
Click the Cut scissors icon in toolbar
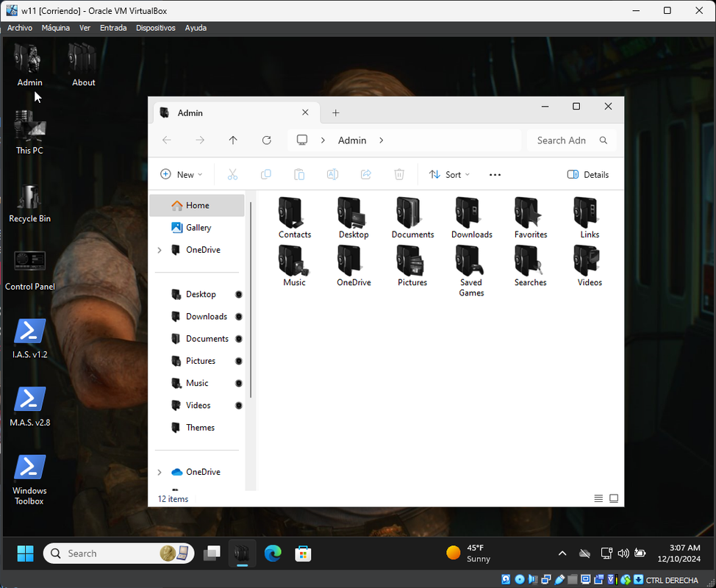pyautogui.click(x=232, y=174)
